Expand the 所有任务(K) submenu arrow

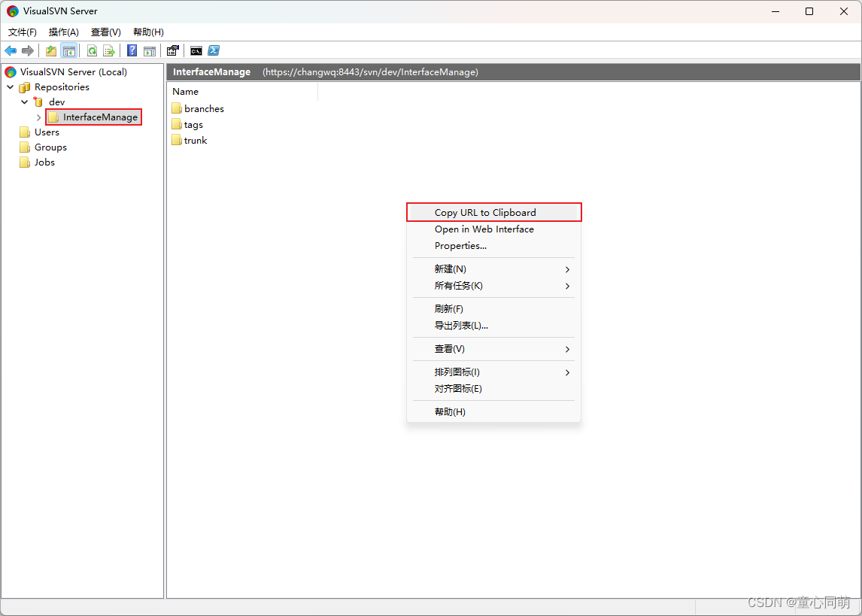(x=567, y=286)
